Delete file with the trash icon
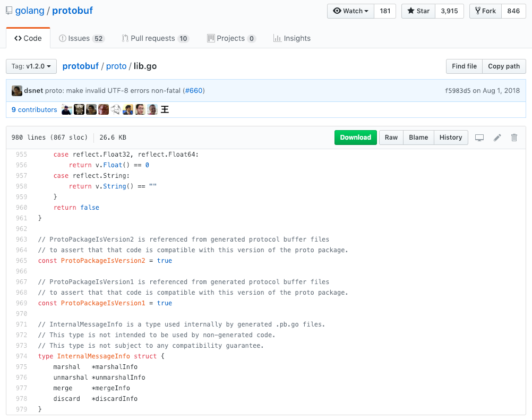Screen dimensions: 532x420 point(514,138)
